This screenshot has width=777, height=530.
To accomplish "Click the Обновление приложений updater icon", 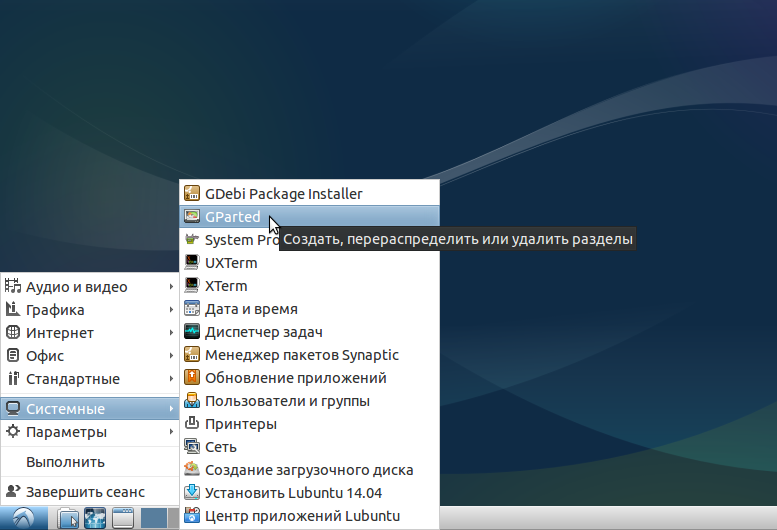I will tap(192, 378).
